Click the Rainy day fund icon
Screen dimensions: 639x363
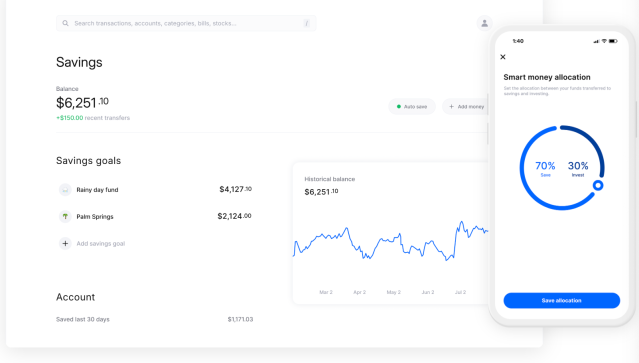65,190
